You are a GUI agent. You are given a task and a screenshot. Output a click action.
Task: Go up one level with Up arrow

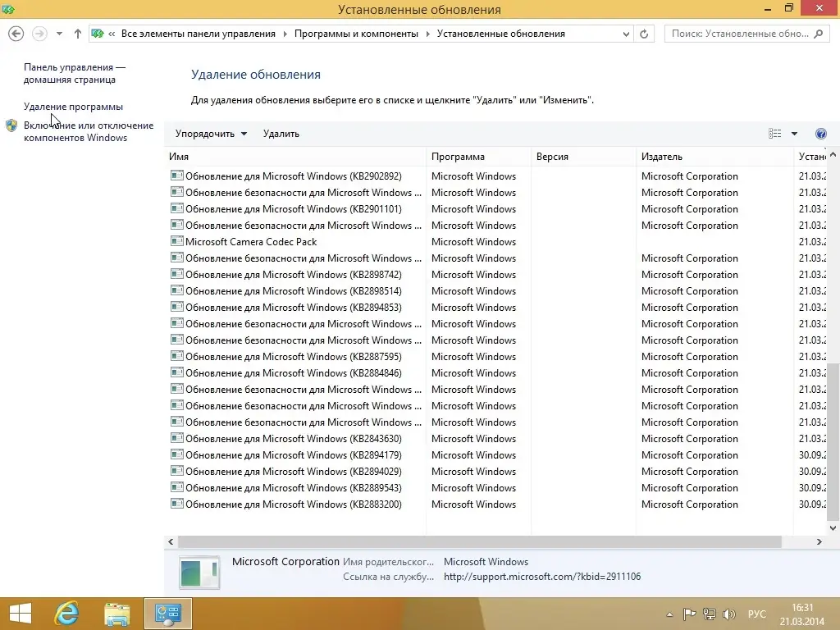coord(78,34)
